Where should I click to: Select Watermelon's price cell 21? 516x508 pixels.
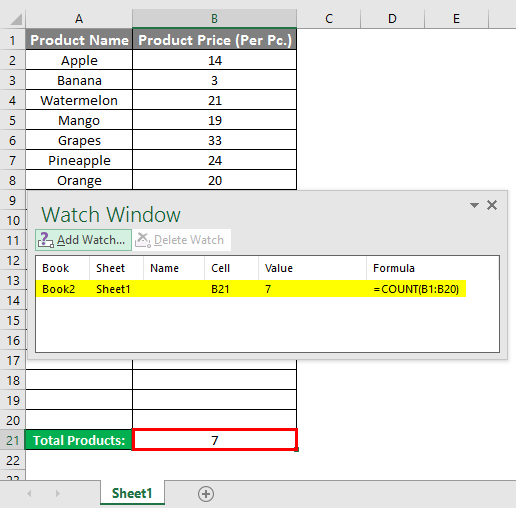click(x=214, y=100)
